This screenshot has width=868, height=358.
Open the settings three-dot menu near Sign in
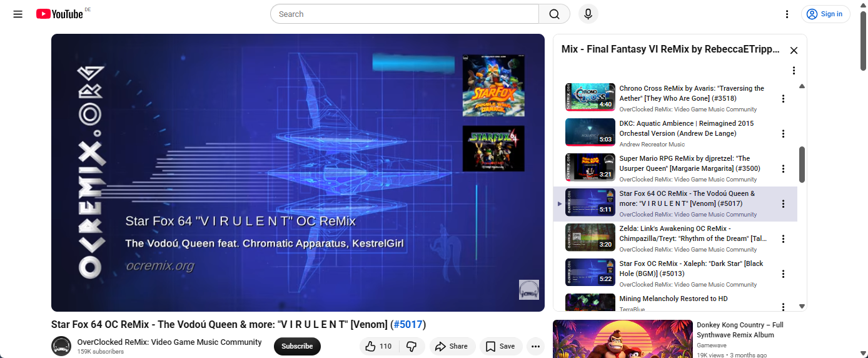click(787, 14)
